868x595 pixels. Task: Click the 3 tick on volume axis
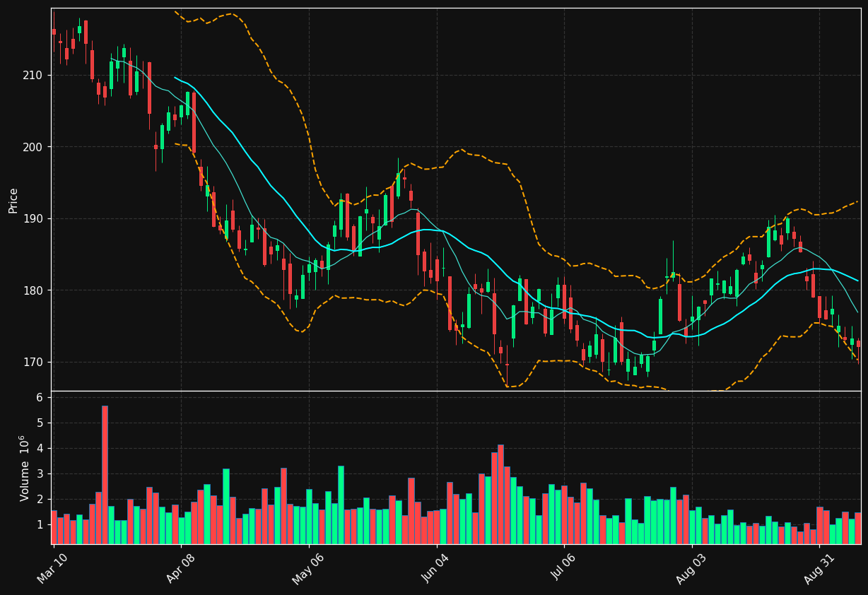click(x=40, y=474)
